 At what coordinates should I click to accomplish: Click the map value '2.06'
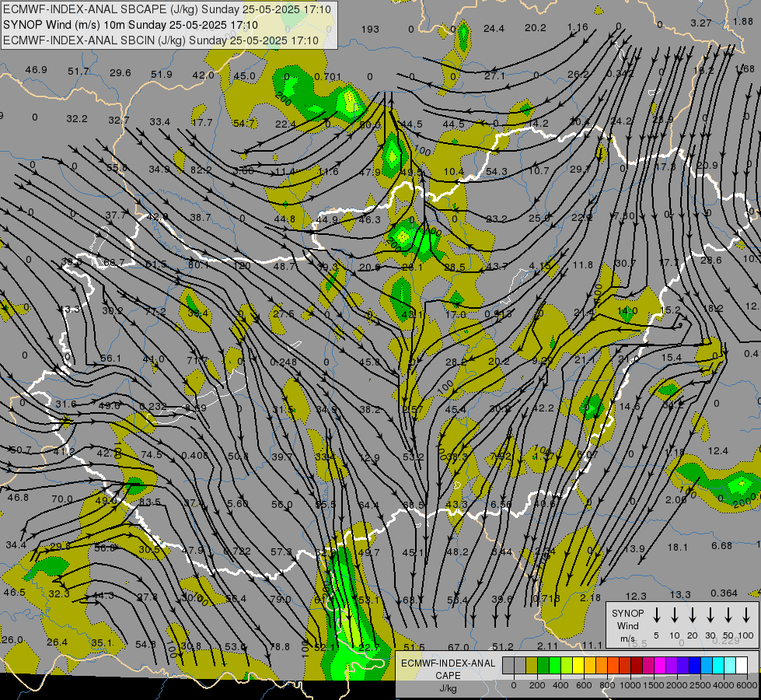(x=676, y=500)
